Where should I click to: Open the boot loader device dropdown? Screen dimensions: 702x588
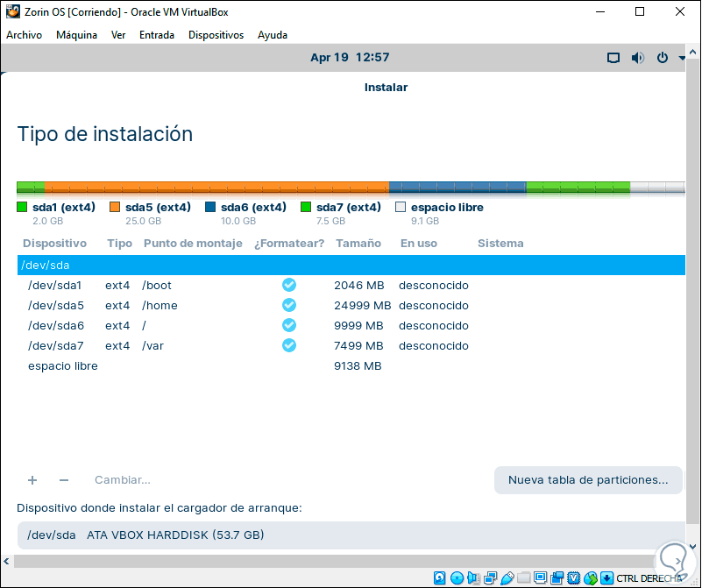coord(351,535)
